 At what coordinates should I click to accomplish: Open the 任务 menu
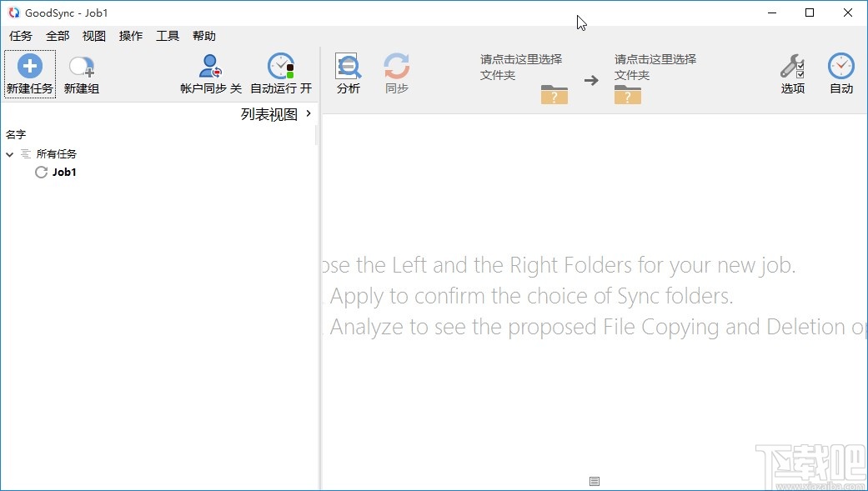coord(21,36)
